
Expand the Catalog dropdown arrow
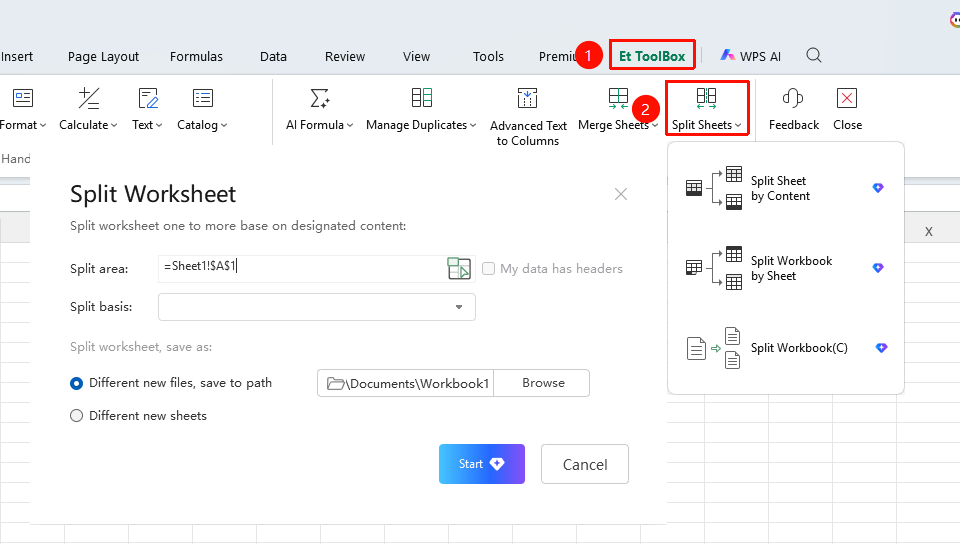point(224,125)
